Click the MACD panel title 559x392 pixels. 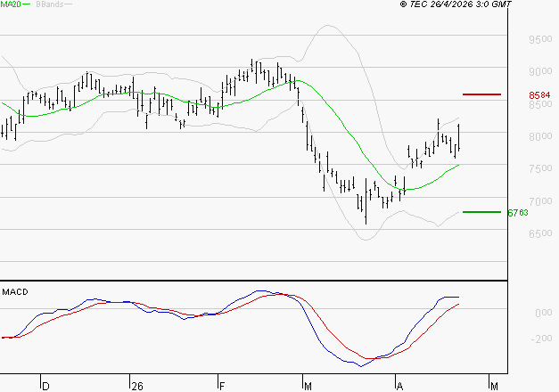[x=15, y=292]
